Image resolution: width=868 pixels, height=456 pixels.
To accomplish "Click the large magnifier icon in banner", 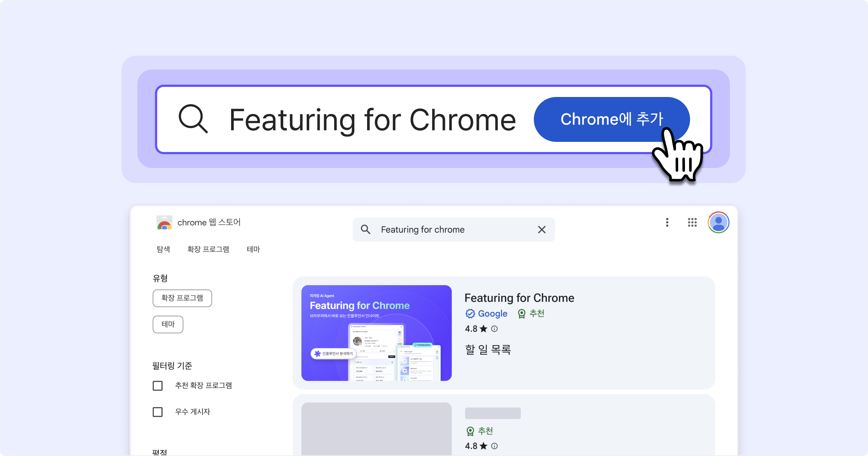I will click(x=193, y=119).
